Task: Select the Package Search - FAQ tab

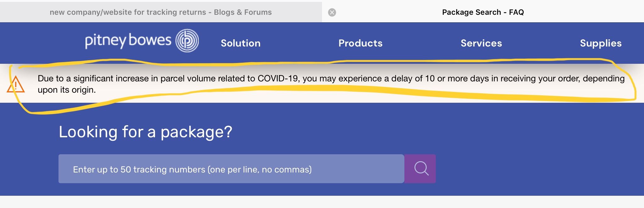Action: [x=483, y=12]
